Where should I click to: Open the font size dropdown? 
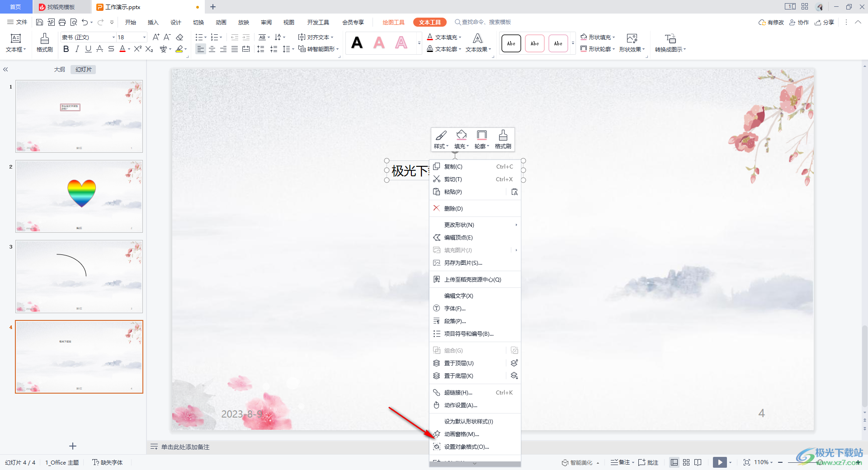pyautogui.click(x=144, y=37)
